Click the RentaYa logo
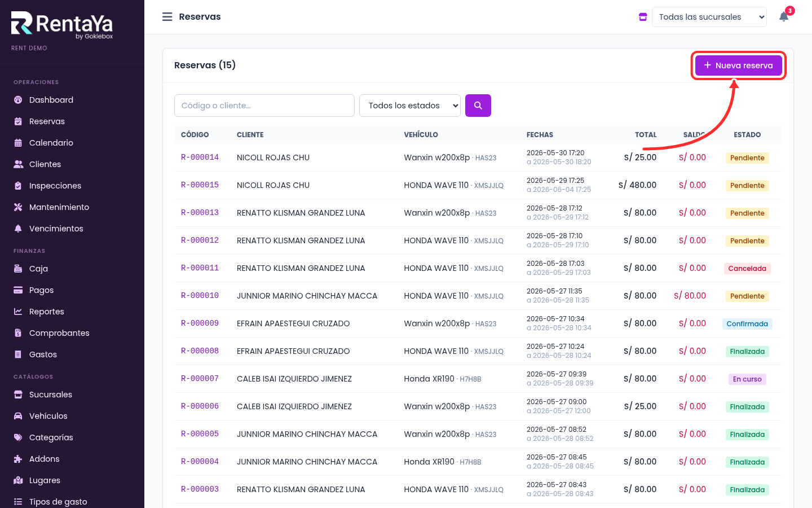This screenshot has height=508, width=812. coord(62,25)
